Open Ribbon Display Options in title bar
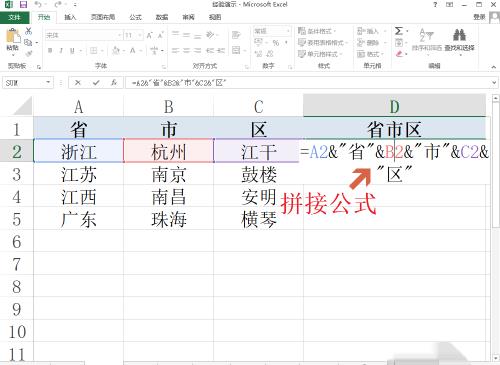Viewport: 500px width, 365px height. click(x=450, y=5)
